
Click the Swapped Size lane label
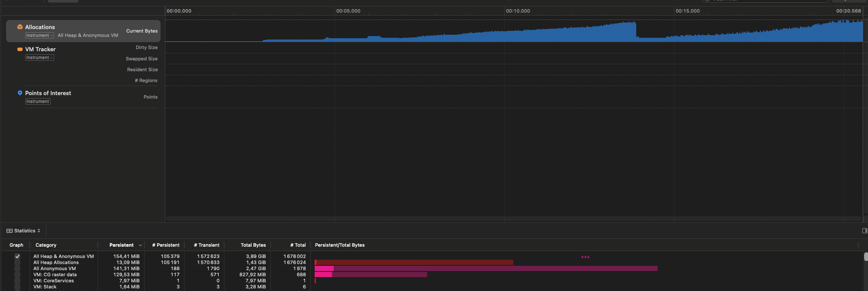[x=142, y=59]
